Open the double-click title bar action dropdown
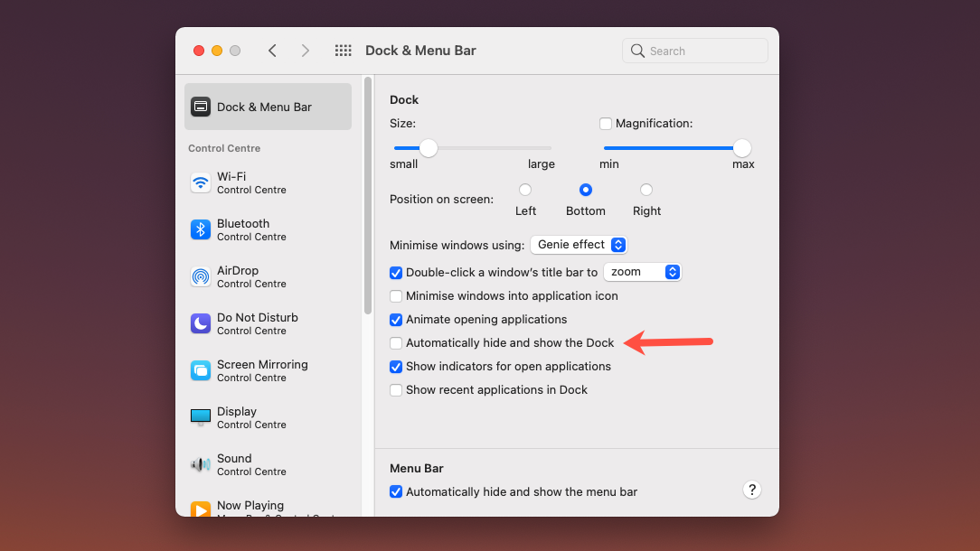 [x=642, y=272]
